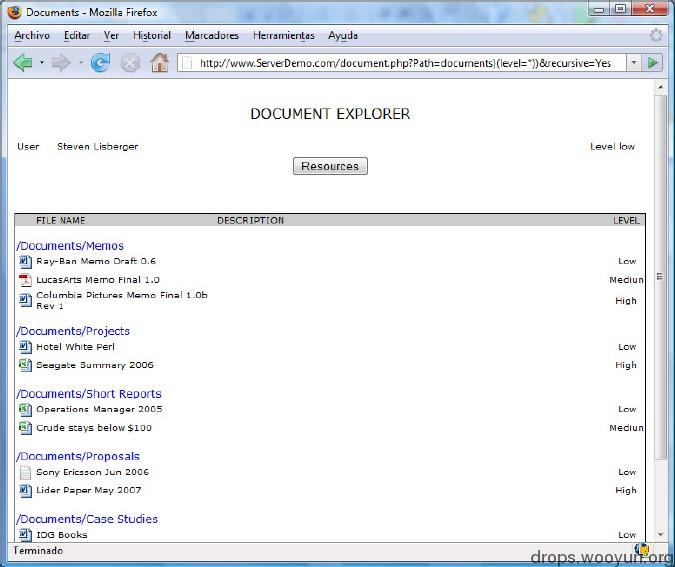Viewport: 675px width, 567px height.
Task: Open the back history dropdown arrow
Action: pyautogui.click(x=42, y=63)
